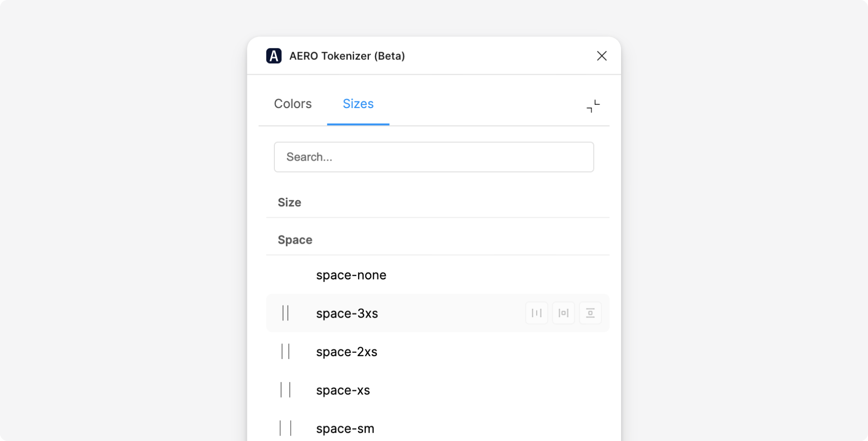Click the space-sm spacing preview bars
The width and height of the screenshot is (868, 441).
click(285, 428)
